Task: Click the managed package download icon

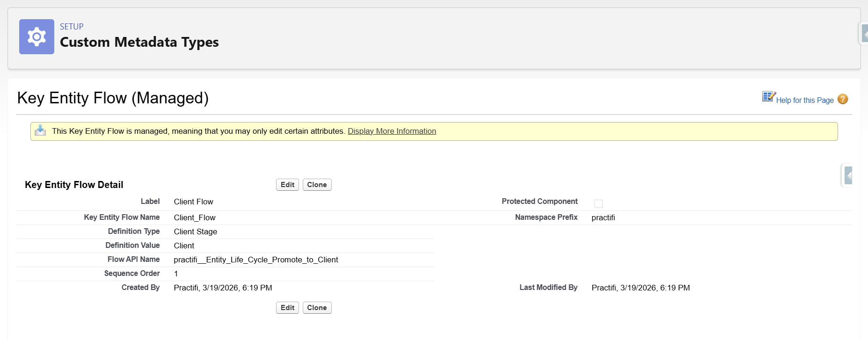Action: tap(40, 130)
